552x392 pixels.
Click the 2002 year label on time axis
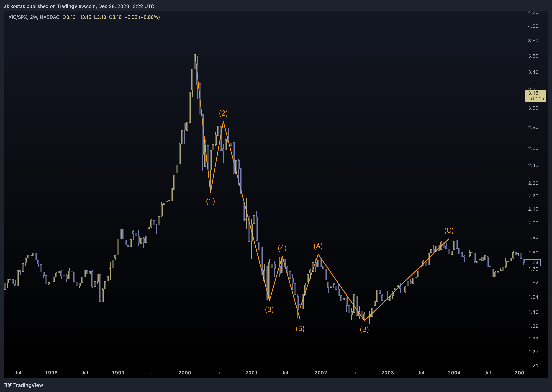tap(321, 373)
